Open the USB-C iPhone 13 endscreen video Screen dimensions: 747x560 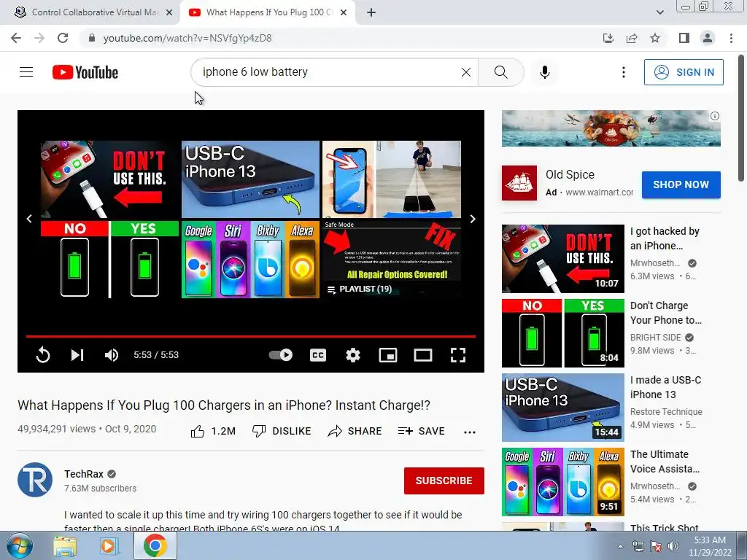coord(250,179)
